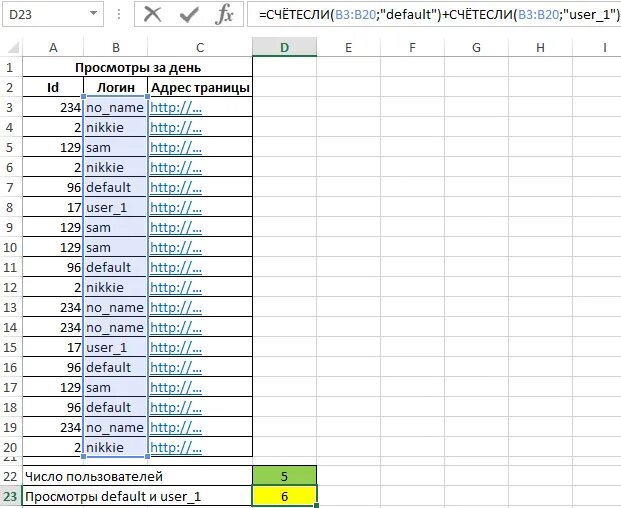The height and width of the screenshot is (508, 621).
Task: Click the 'nikkie' cell in row 4
Action: coord(115,127)
